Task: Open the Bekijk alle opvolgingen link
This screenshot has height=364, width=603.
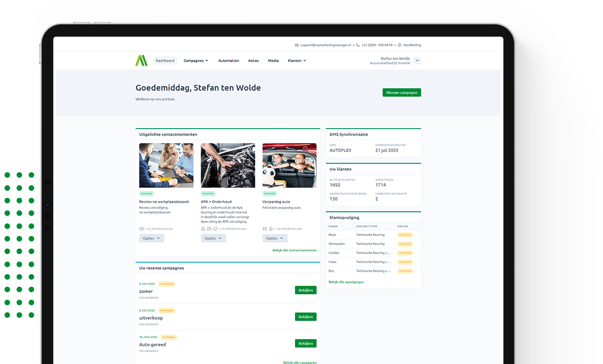Action: [x=345, y=282]
